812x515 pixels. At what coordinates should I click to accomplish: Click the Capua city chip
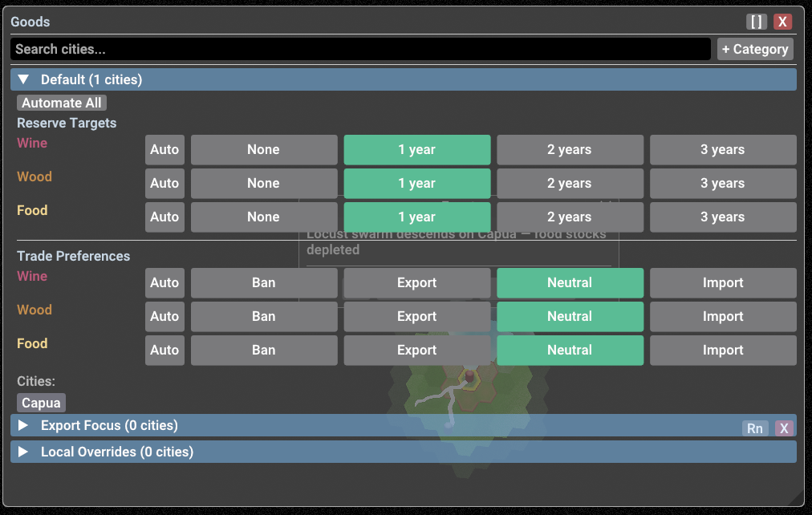tap(41, 403)
